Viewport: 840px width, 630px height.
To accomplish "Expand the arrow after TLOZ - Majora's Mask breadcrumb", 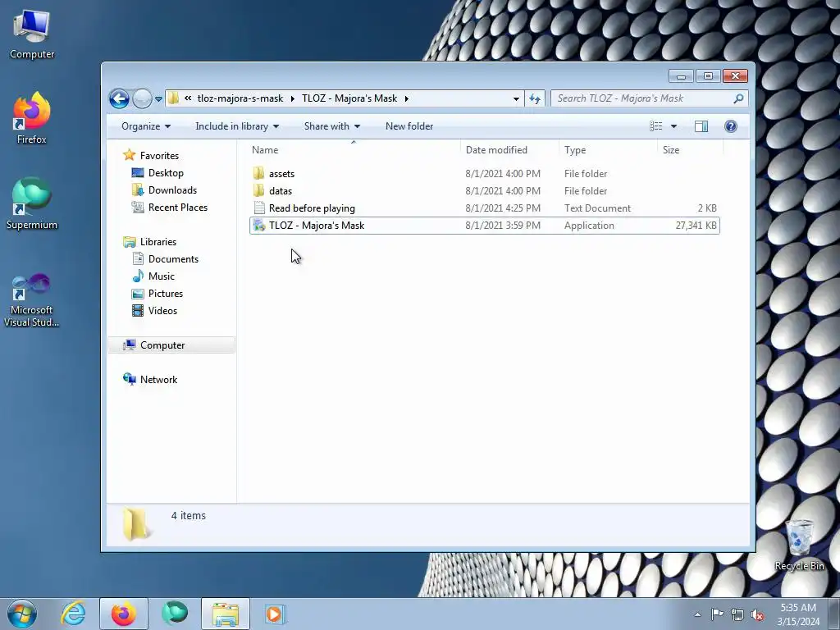I will 407,98.
